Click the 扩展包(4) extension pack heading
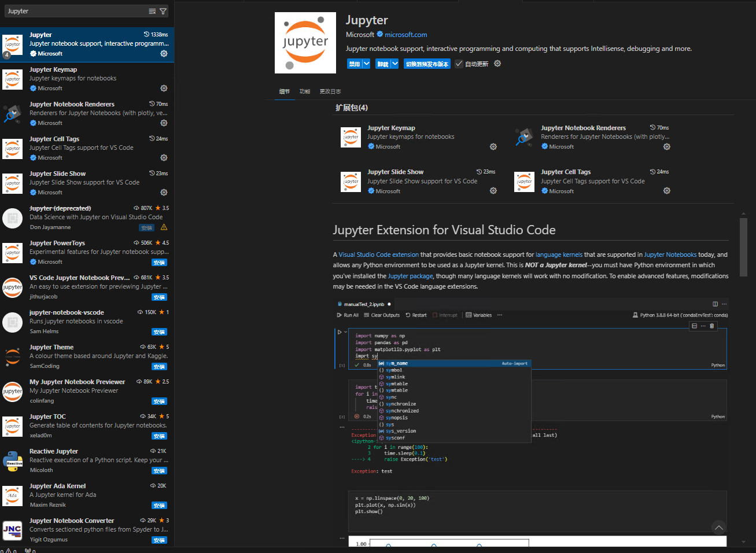756x553 pixels. 352,108
